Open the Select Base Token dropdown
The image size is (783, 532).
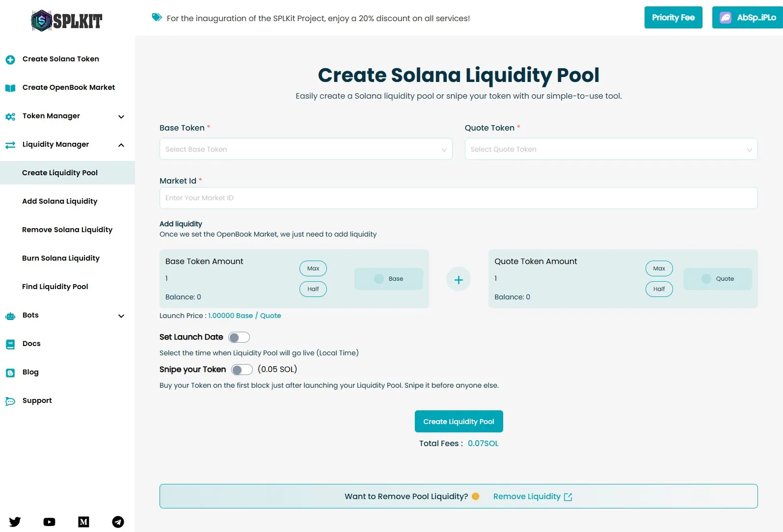pos(305,149)
